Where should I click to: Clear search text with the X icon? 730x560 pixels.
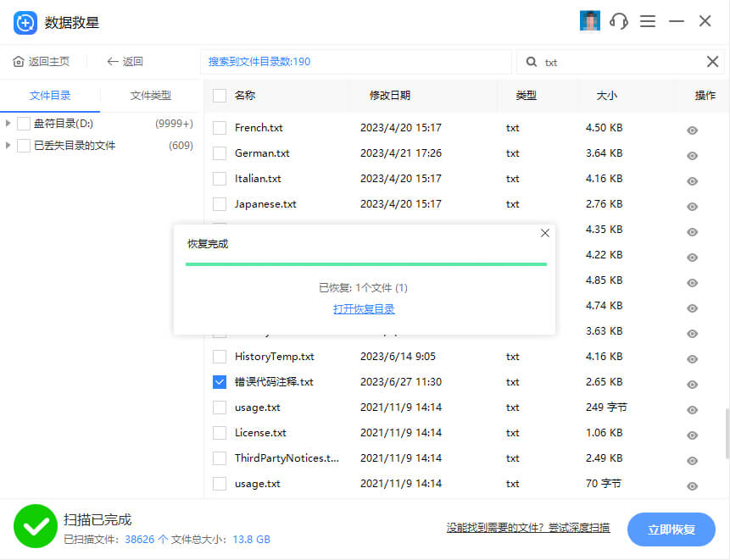(x=712, y=61)
